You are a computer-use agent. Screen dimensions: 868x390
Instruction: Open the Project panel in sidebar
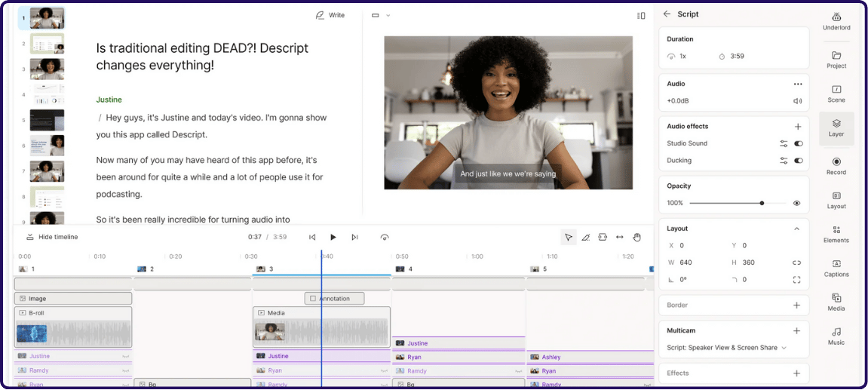[836, 60]
